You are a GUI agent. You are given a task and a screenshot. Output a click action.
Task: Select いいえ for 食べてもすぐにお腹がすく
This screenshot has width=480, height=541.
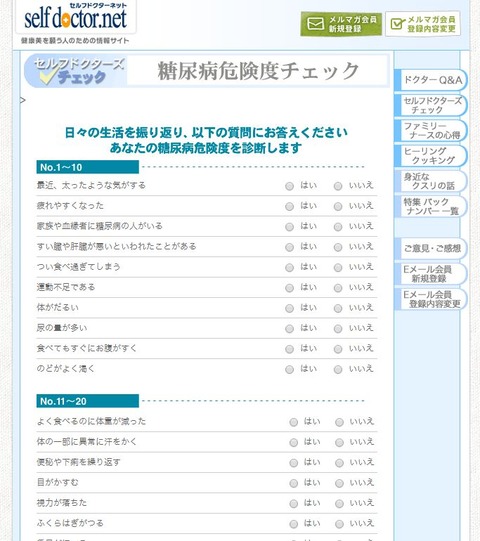(338, 349)
